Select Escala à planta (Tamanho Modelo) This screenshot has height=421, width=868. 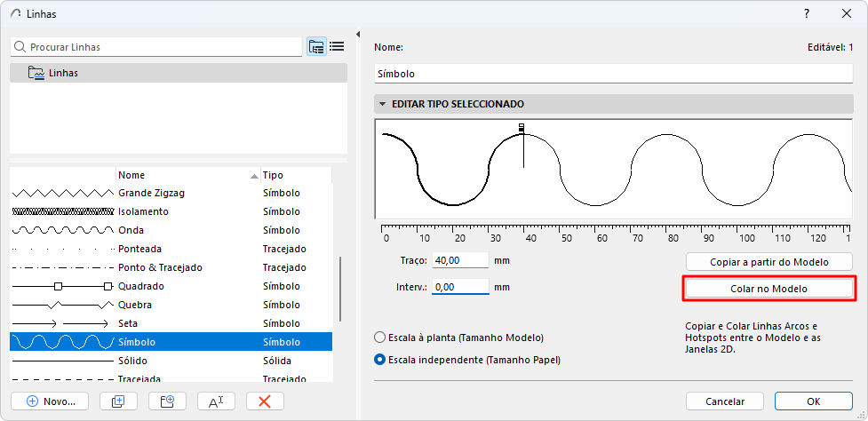click(379, 338)
